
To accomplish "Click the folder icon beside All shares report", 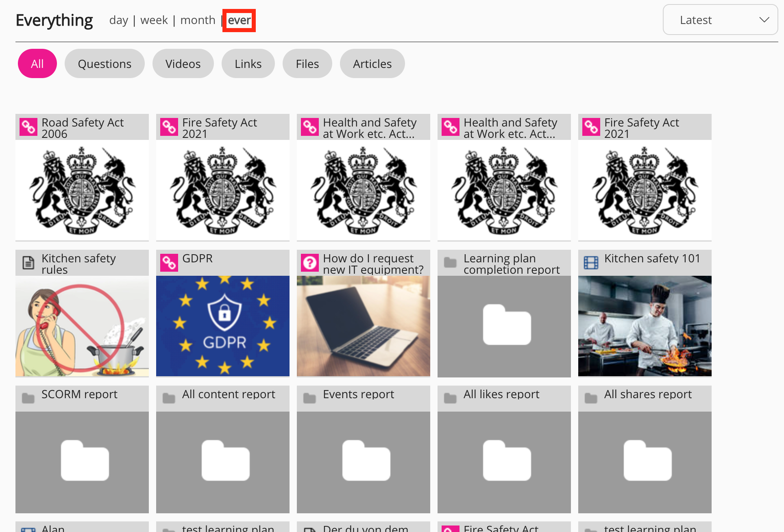I will click(x=591, y=398).
